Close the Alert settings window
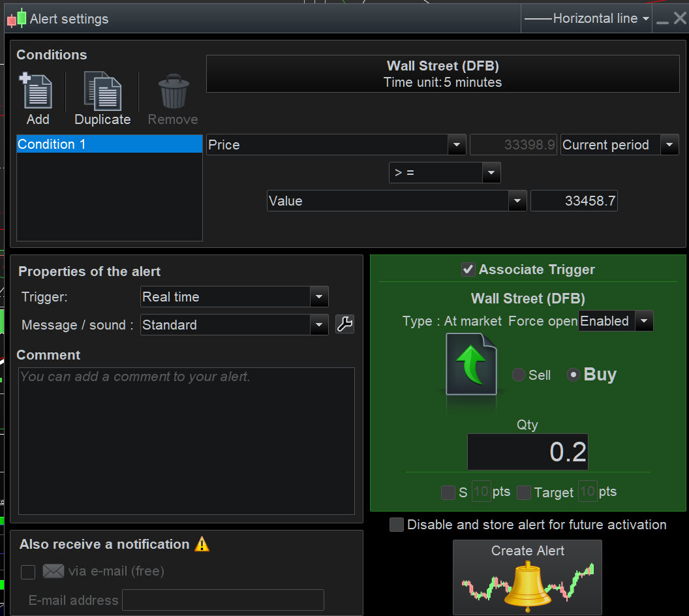Screen dimensions: 689x616 click(680, 18)
